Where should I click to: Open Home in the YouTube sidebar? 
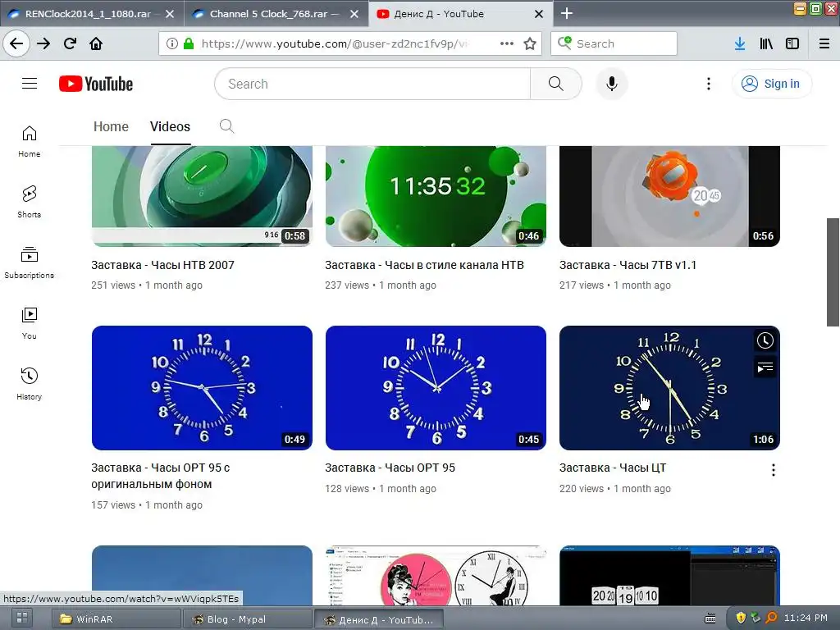[30, 141]
